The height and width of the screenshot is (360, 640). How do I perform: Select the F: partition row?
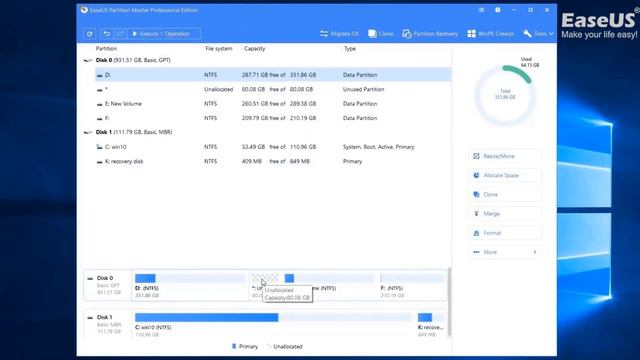273,118
